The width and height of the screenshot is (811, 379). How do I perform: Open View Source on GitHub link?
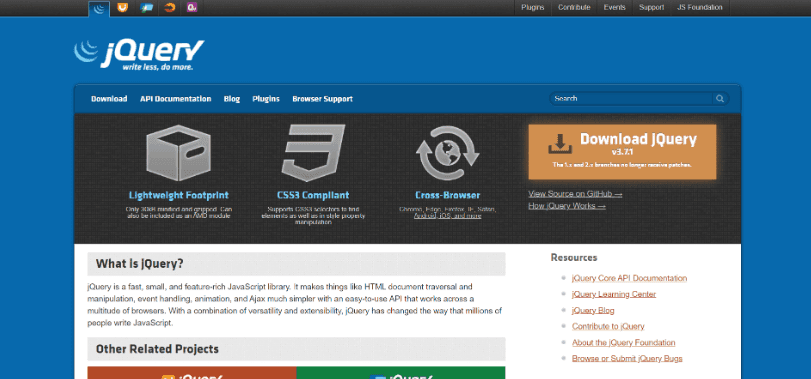click(575, 194)
